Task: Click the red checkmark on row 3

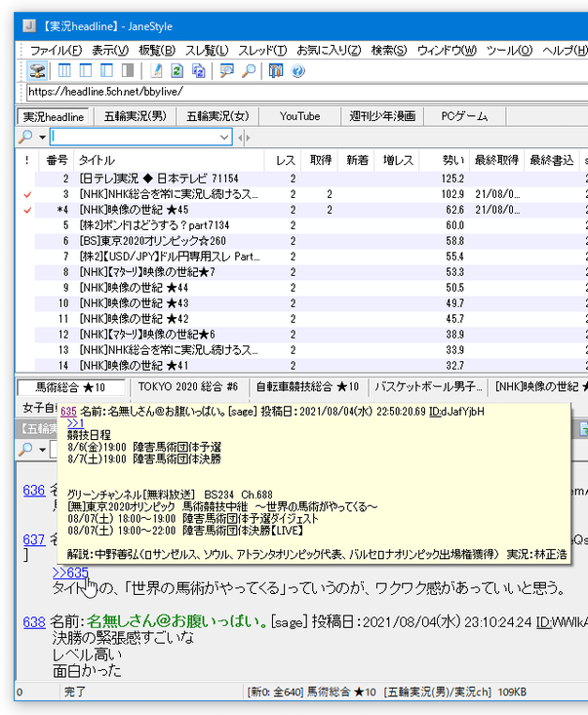Action: click(27, 194)
